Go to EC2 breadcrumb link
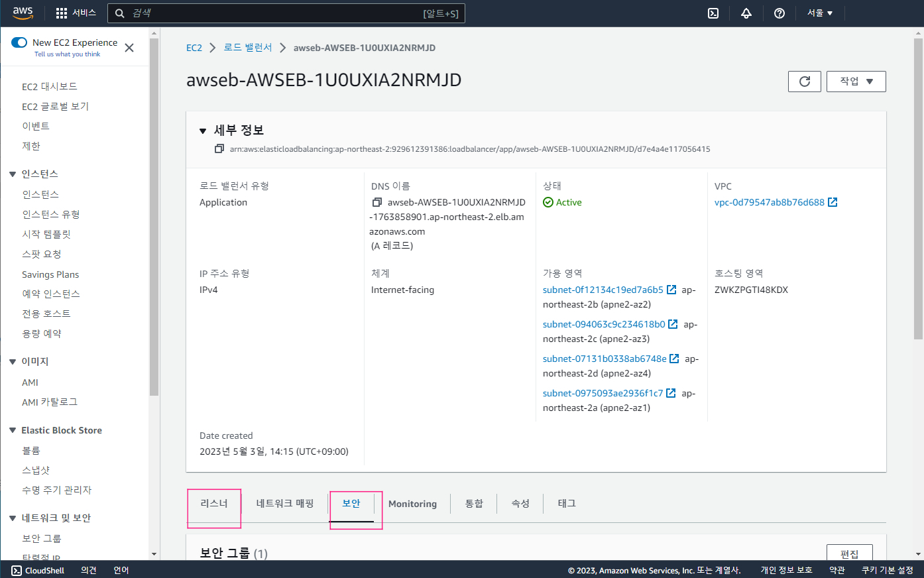 pyautogui.click(x=194, y=48)
